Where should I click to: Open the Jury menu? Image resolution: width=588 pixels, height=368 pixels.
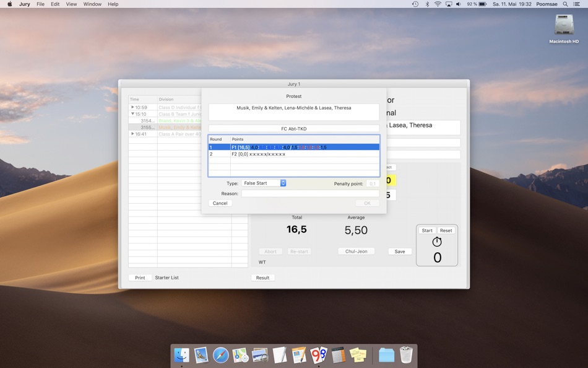click(x=24, y=4)
